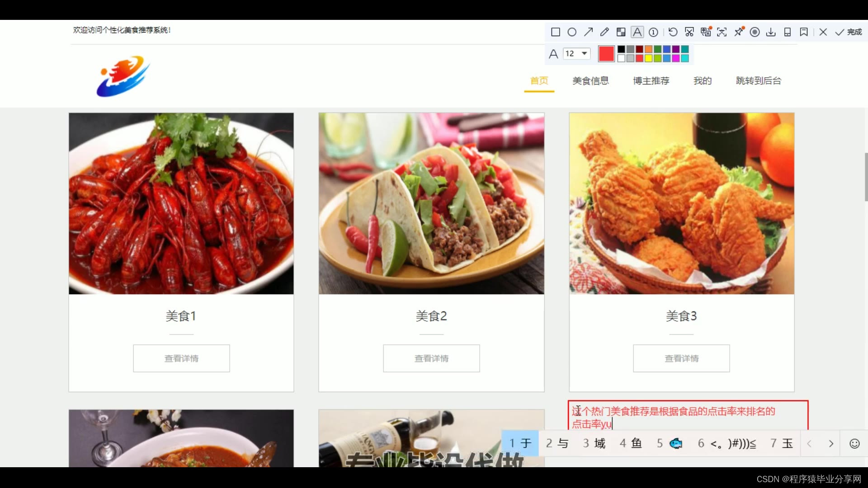
Task: Click the undo annotation icon
Action: pos(673,32)
